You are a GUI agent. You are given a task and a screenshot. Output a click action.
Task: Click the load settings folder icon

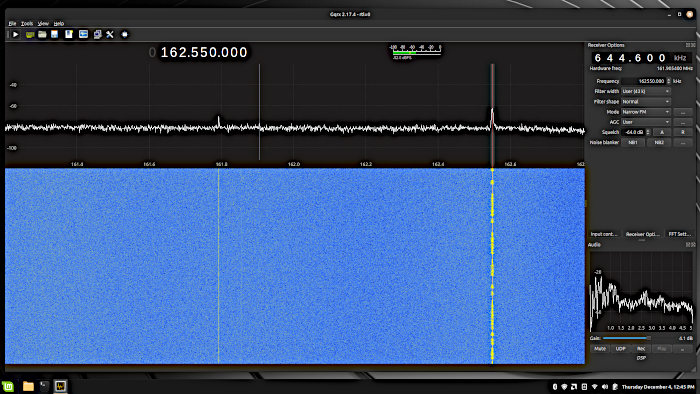click(42, 34)
